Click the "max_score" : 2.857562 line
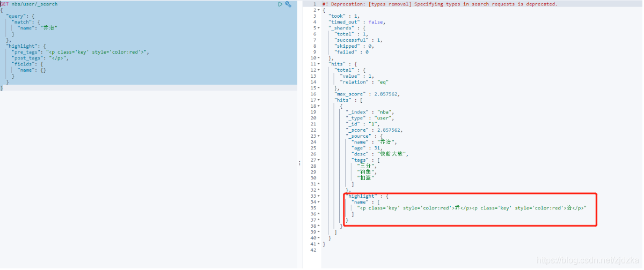The height and width of the screenshot is (270, 644). coord(367,94)
